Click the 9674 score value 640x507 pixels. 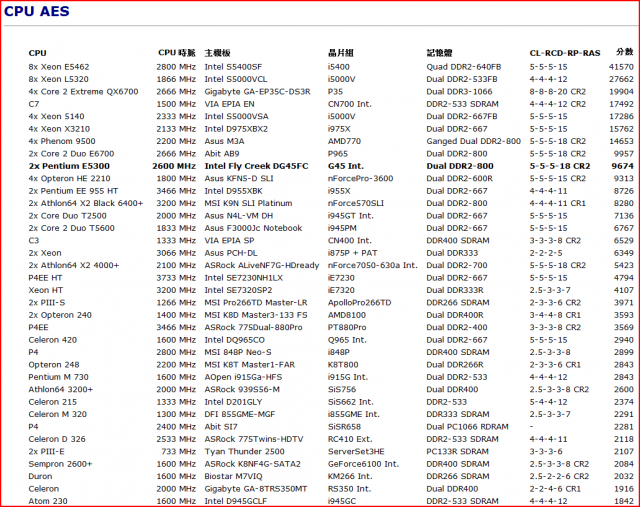(622, 166)
